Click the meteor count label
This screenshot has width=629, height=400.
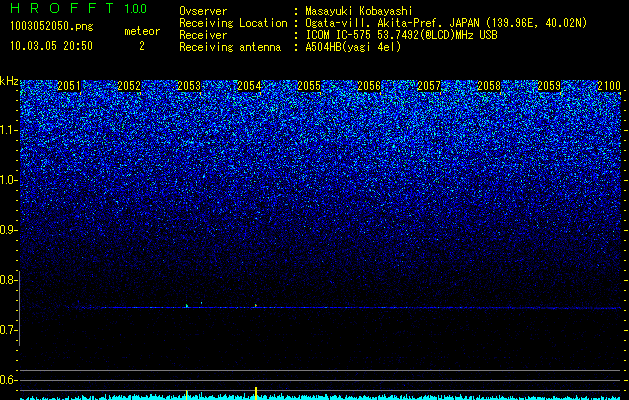point(142,31)
